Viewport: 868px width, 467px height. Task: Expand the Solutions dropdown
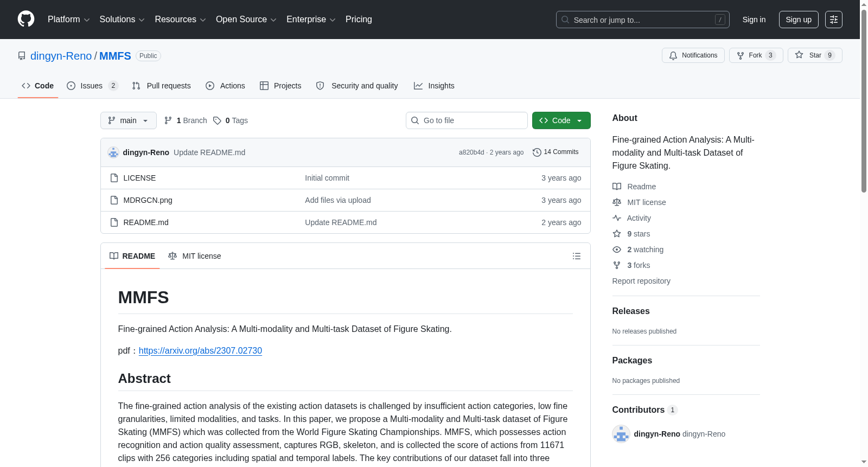tap(122, 20)
